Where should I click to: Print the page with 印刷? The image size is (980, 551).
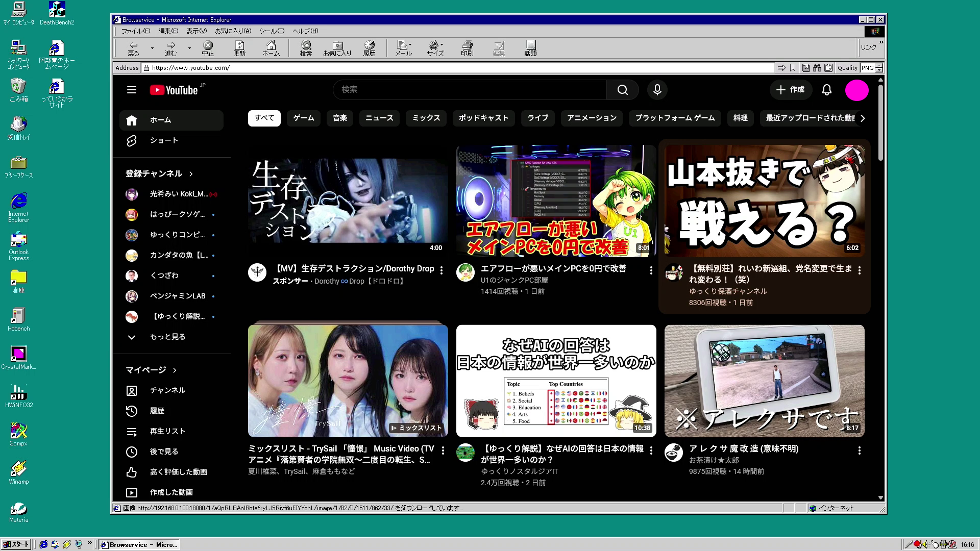coord(467,48)
